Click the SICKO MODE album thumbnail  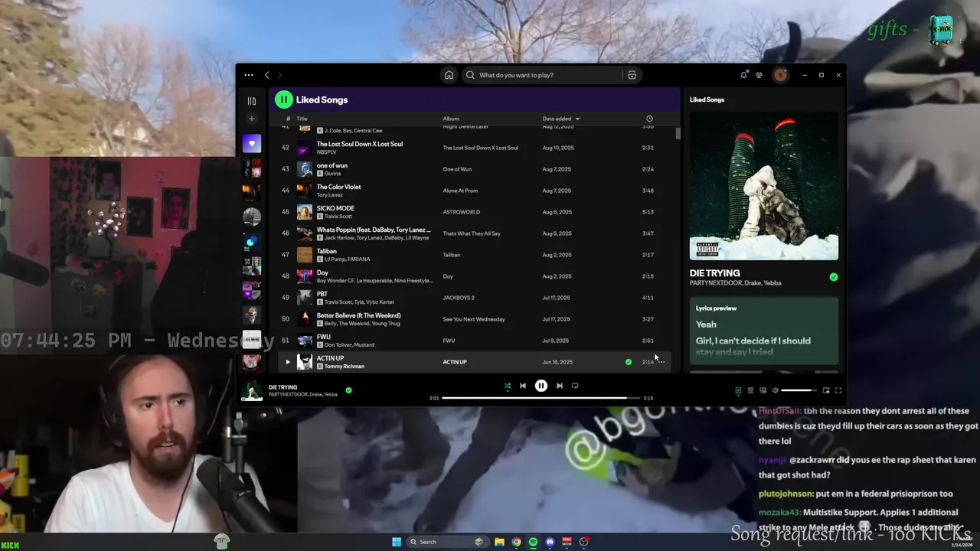305,212
